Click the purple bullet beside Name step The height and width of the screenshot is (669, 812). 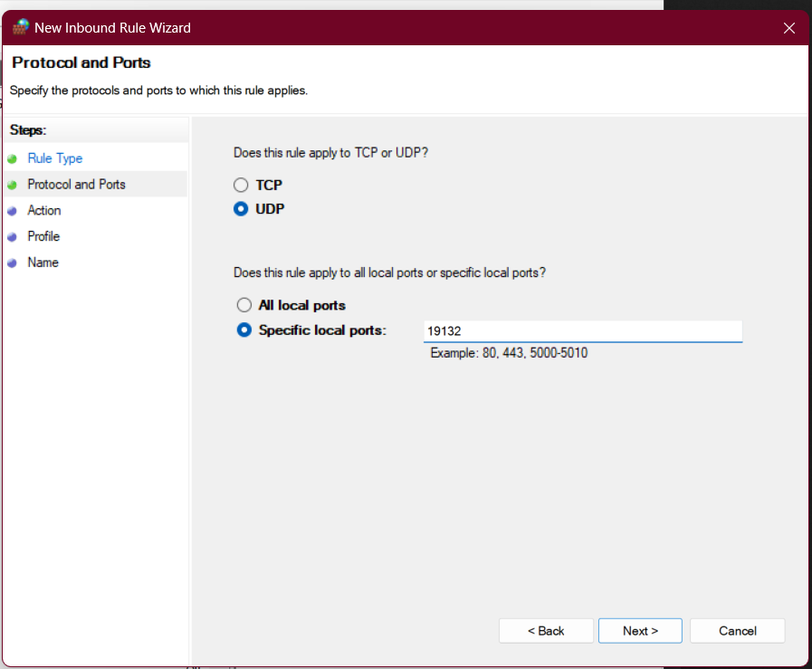tap(12, 263)
